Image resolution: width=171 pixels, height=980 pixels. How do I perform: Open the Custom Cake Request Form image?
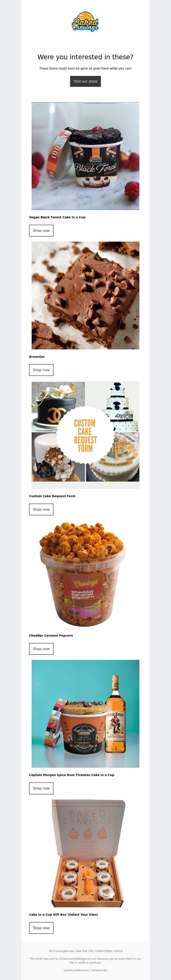85,435
